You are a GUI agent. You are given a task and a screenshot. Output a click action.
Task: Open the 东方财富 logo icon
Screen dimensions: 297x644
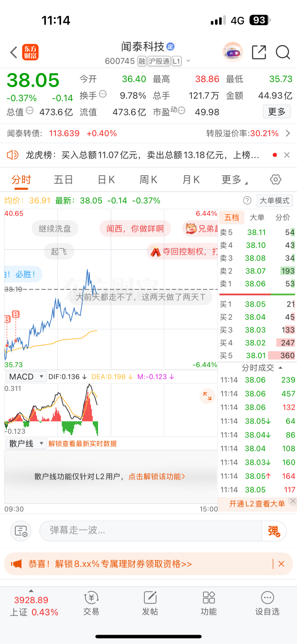click(31, 52)
